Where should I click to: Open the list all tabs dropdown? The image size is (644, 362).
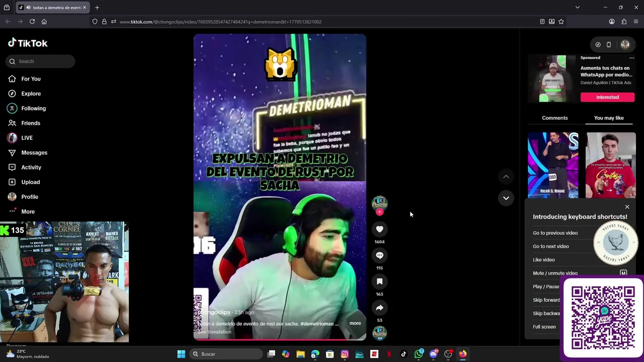(x=578, y=8)
